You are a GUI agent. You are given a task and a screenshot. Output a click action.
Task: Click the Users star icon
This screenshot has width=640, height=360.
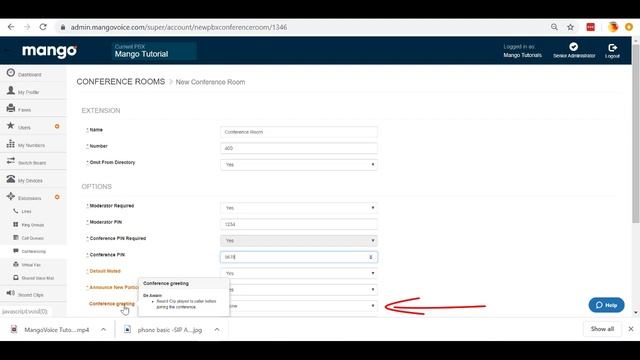[11, 126]
